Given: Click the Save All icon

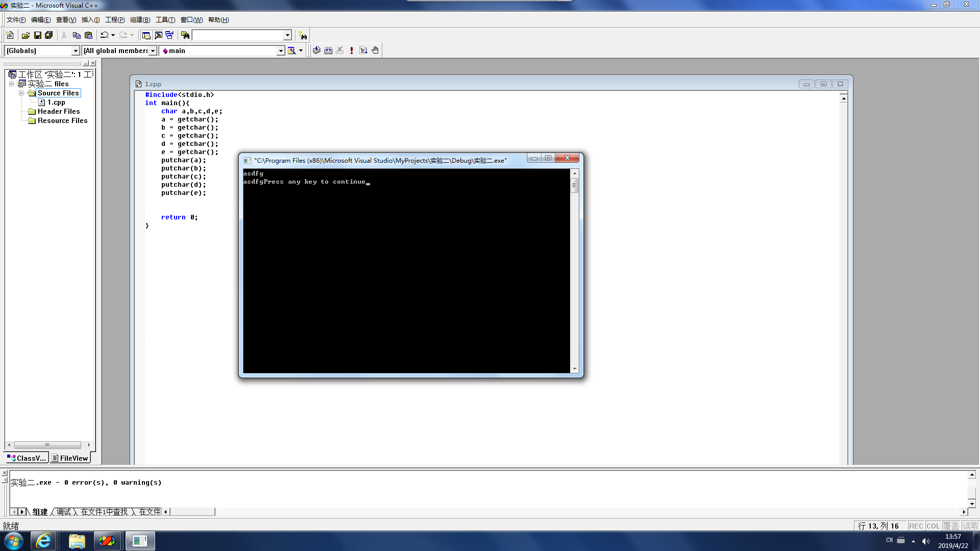Looking at the screenshot, I should coord(49,35).
